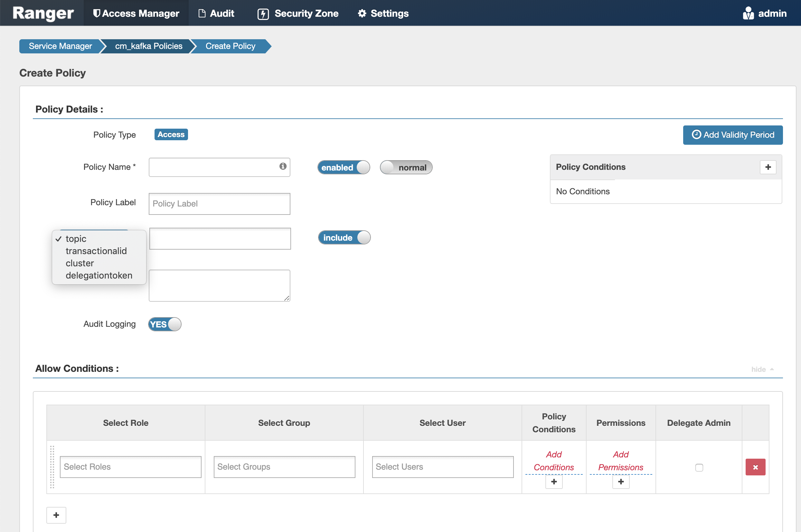The image size is (801, 532).
Task: Click the admin user avatar icon
Action: pos(749,13)
